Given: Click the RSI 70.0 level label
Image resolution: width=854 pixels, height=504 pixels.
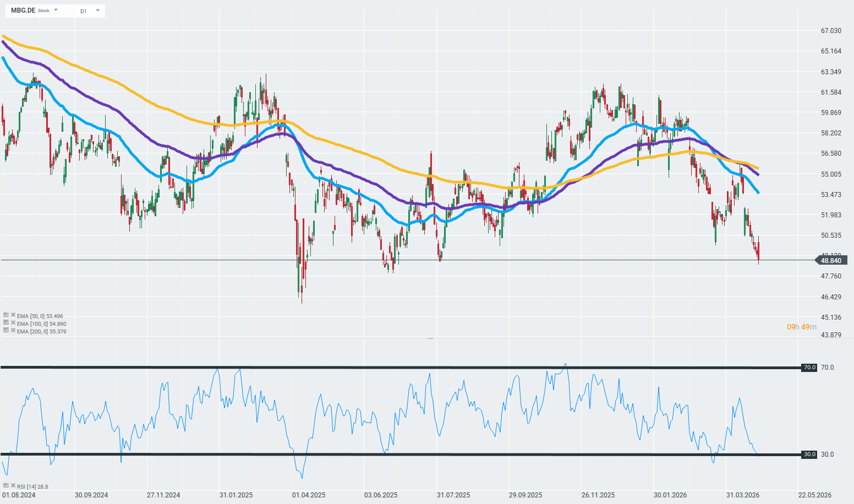Looking at the screenshot, I should tap(809, 368).
